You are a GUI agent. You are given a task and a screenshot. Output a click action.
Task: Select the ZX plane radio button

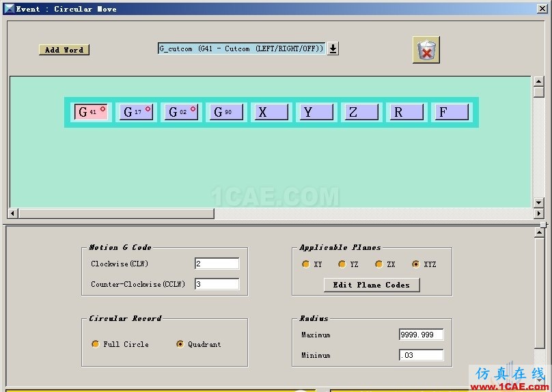[x=378, y=264]
